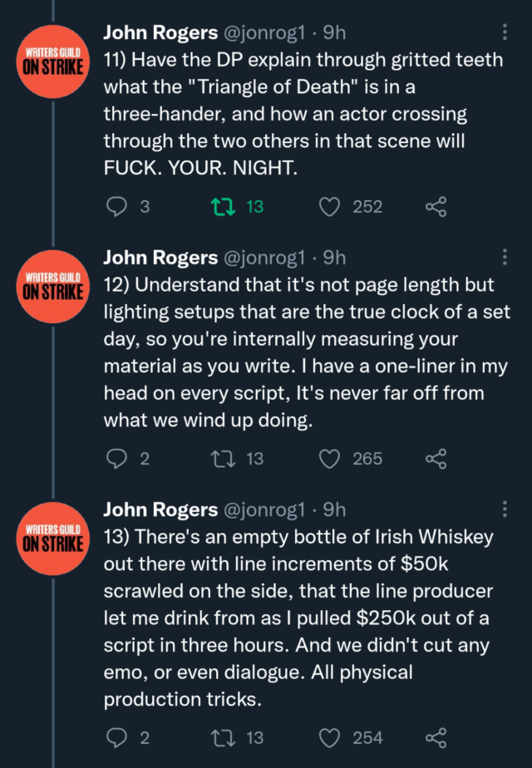Open the 9h timestamp on tweet 13
The image size is (532, 768).
click(x=334, y=509)
